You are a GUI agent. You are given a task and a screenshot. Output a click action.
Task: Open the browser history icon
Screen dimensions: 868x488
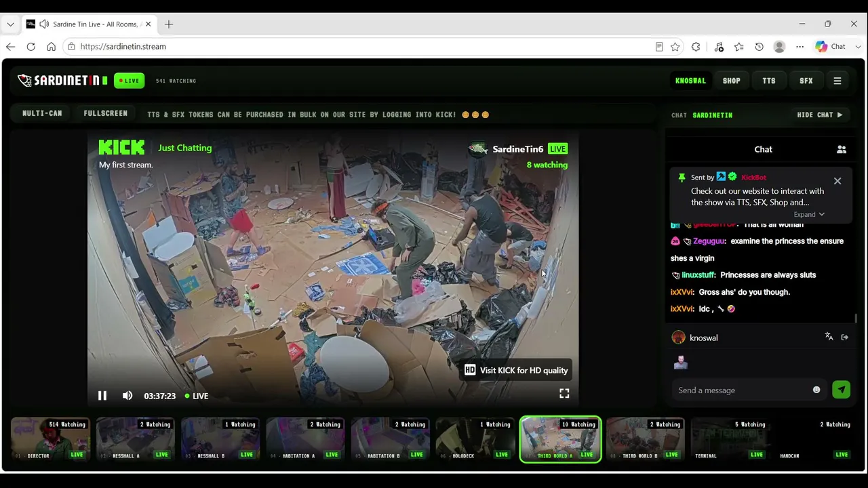point(759,47)
